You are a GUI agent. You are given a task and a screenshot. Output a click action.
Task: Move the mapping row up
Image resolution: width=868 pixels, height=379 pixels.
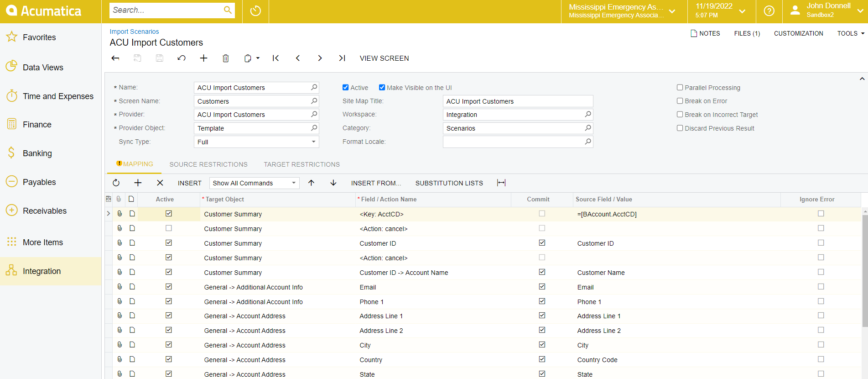311,183
